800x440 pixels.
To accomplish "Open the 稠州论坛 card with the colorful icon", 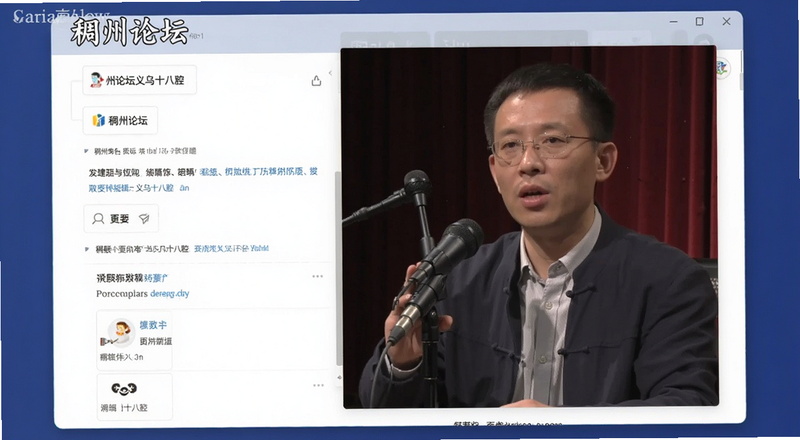I will click(x=120, y=120).
